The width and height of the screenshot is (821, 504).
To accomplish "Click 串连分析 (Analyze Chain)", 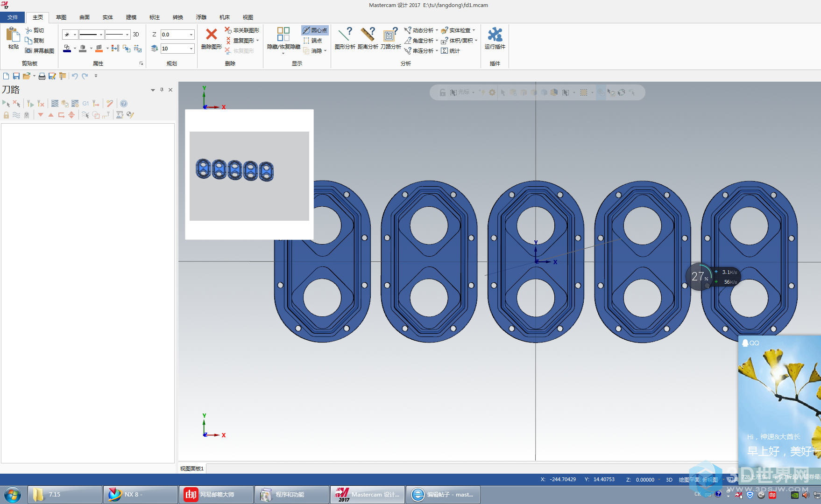I will point(419,51).
